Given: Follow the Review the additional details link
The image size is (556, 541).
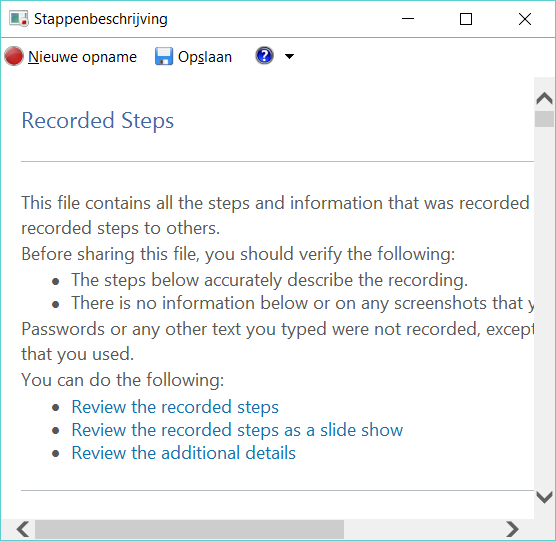Looking at the screenshot, I should click(x=183, y=453).
